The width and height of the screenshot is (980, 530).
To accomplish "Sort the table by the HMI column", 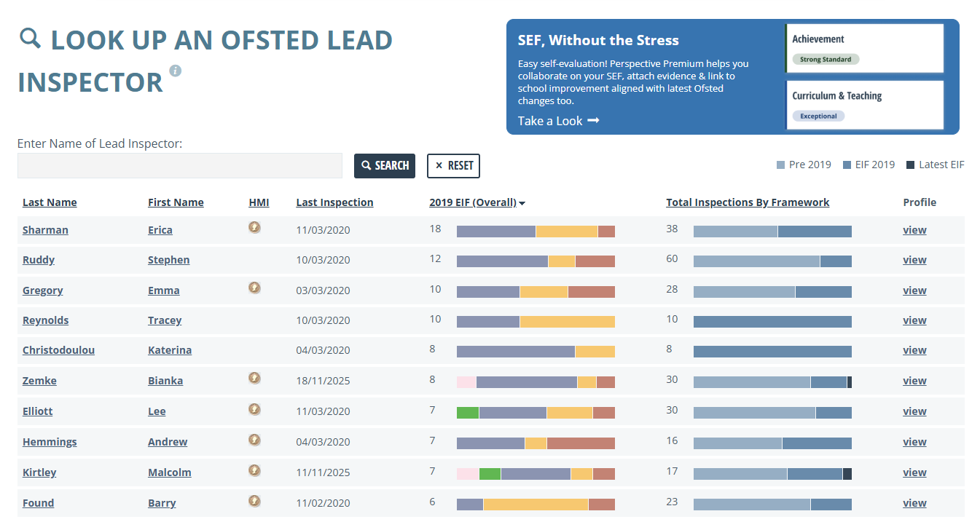I will 259,202.
